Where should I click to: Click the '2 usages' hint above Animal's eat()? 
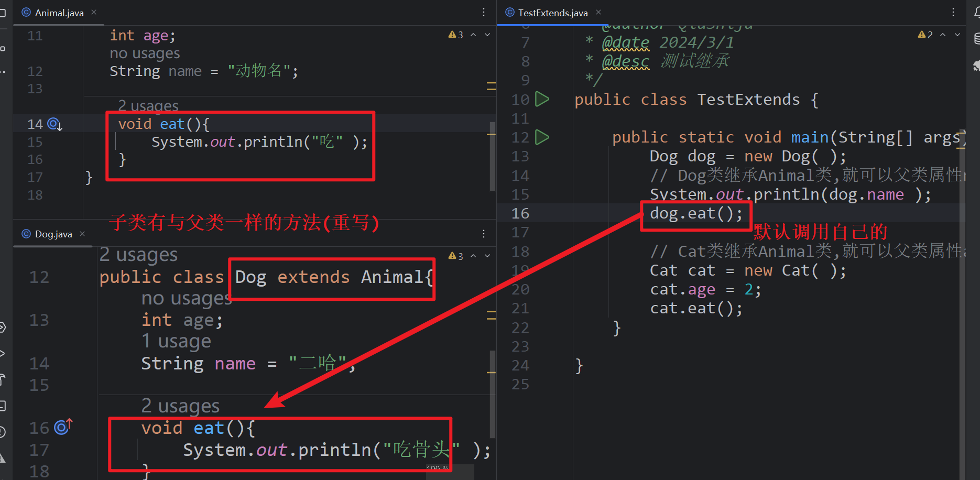click(x=148, y=105)
